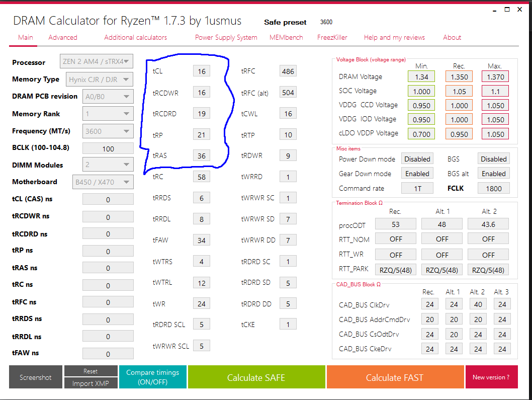The height and width of the screenshot is (400, 532).
Task: Select the DRAM Voltage Max. value 1.370
Action: 495,77
